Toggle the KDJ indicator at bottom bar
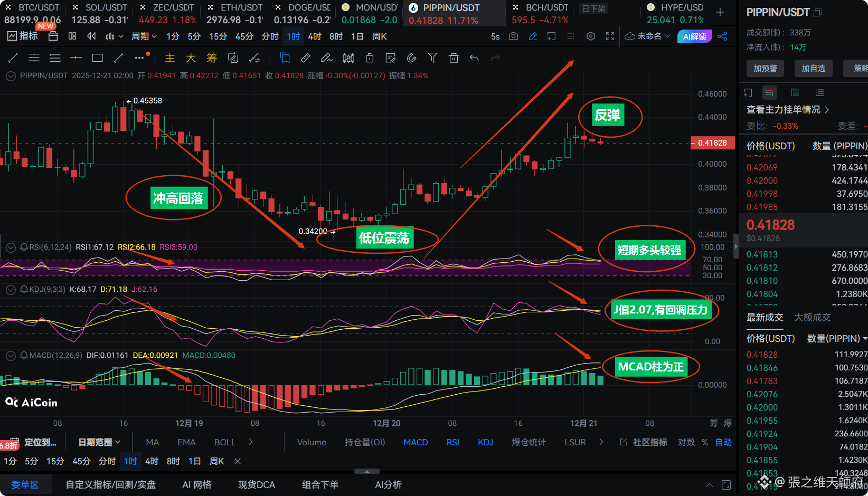The height and width of the screenshot is (496, 868). tap(485, 442)
